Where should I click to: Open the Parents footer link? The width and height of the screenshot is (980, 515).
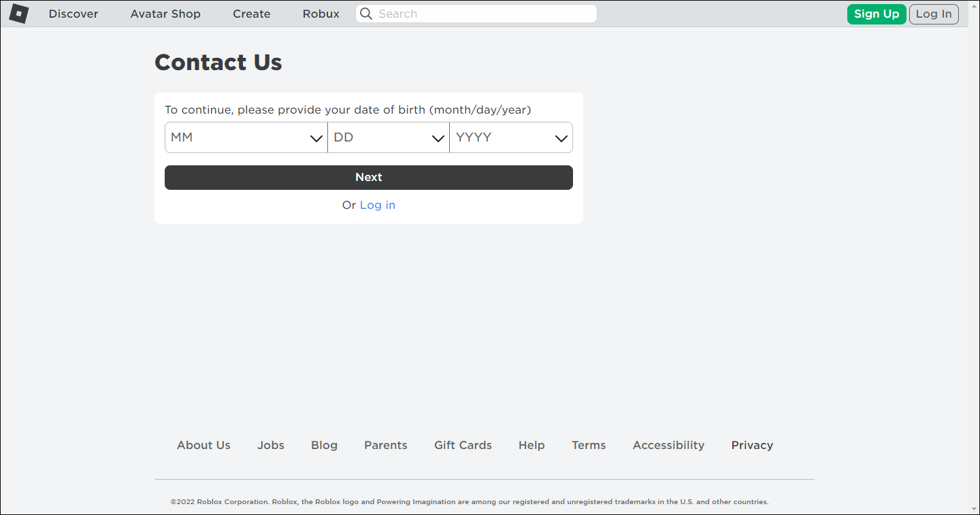pyautogui.click(x=386, y=445)
